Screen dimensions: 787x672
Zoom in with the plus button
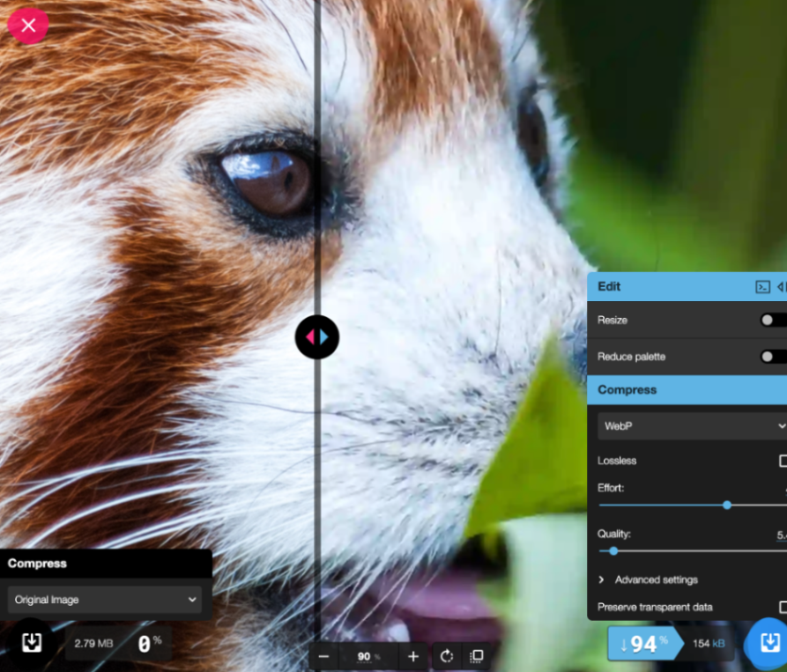click(x=413, y=656)
